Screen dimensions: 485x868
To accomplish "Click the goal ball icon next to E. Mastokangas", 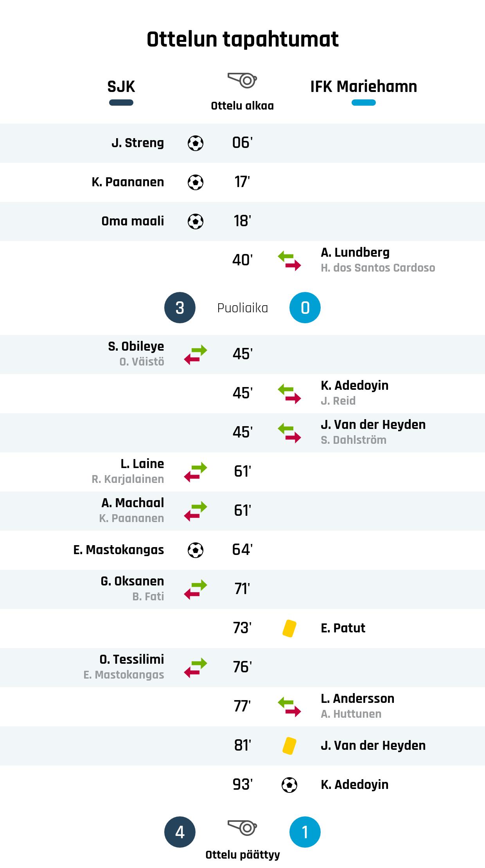I will pyautogui.click(x=196, y=550).
